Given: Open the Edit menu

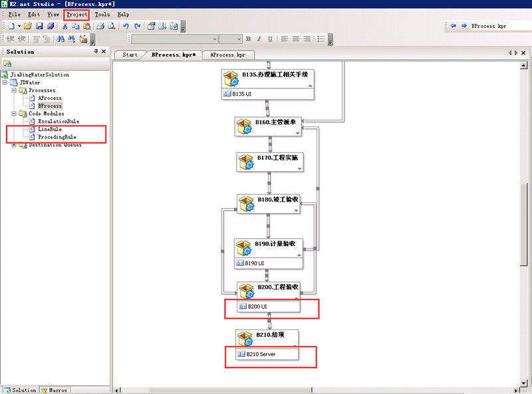Looking at the screenshot, I should click(34, 14).
